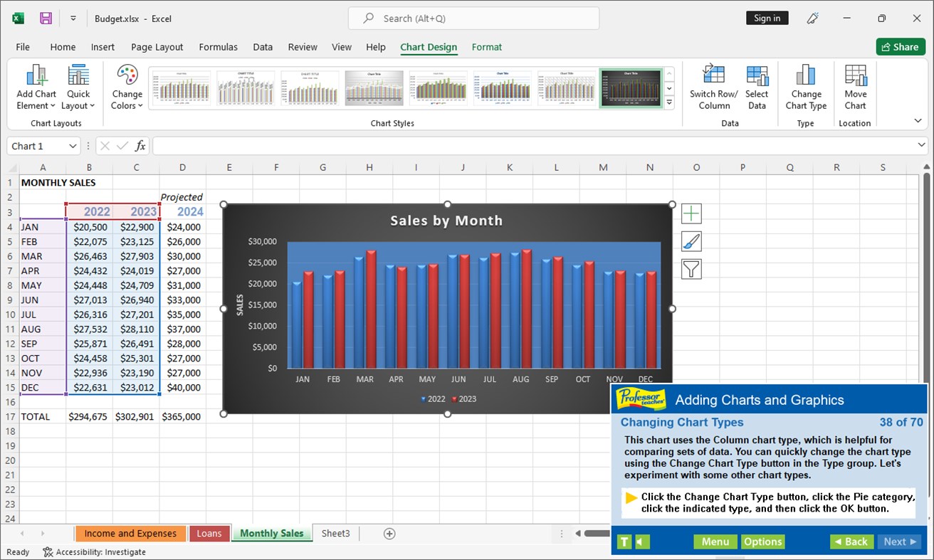The width and height of the screenshot is (934, 560).
Task: Click the Change Chart Type button
Action: pos(805,85)
